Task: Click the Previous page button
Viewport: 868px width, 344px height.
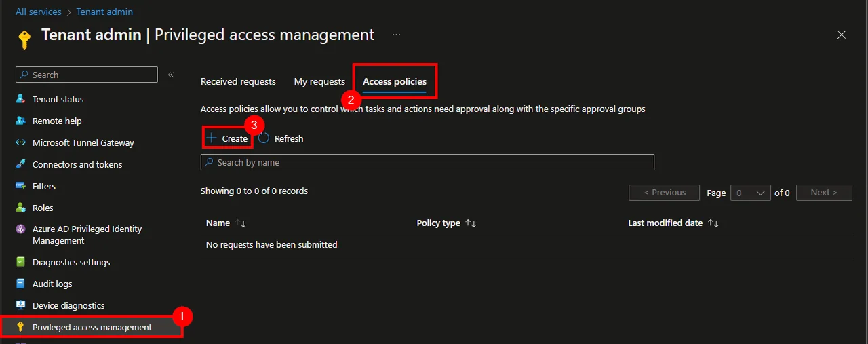Action: click(x=664, y=193)
